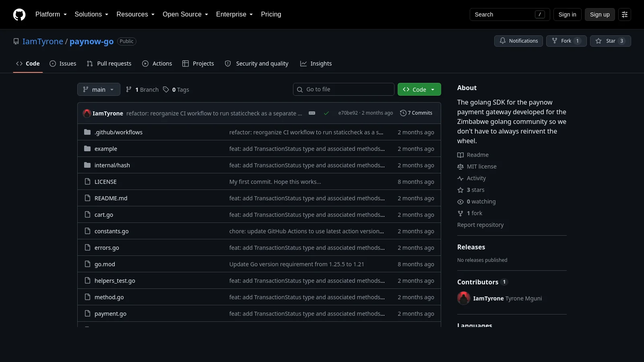Open the IamTyrone owner link in breadcrumb

click(x=43, y=41)
